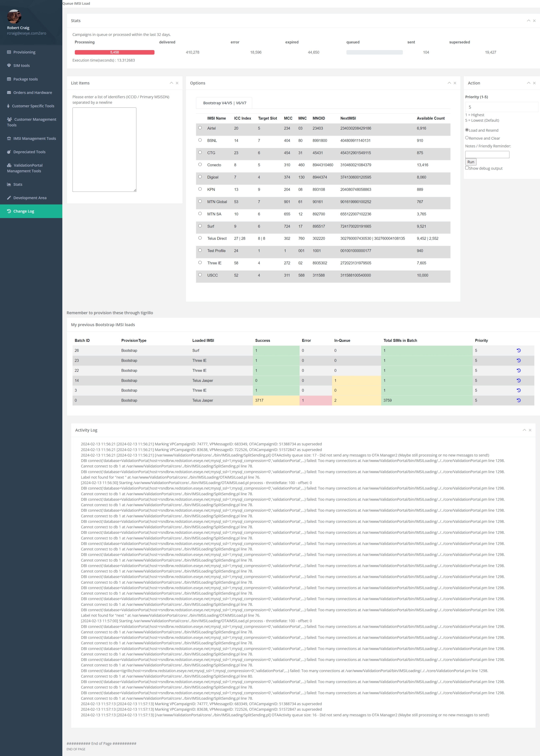Click the Customer Management Tools users icon
The width and height of the screenshot is (540, 756).
click(x=9, y=119)
